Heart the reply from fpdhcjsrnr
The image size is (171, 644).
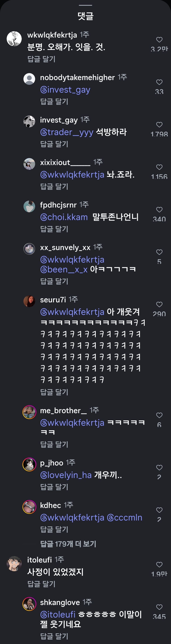click(159, 210)
